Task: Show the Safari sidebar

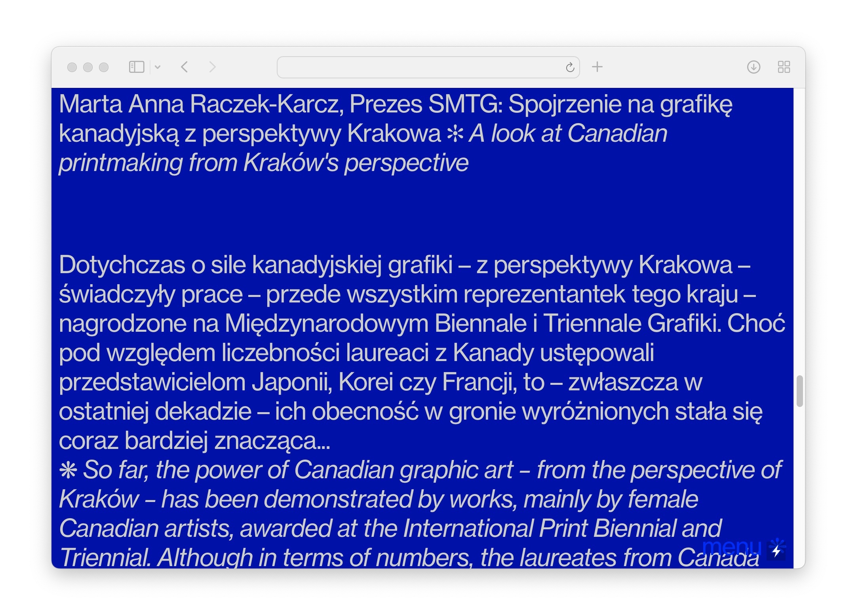Action: click(x=137, y=67)
